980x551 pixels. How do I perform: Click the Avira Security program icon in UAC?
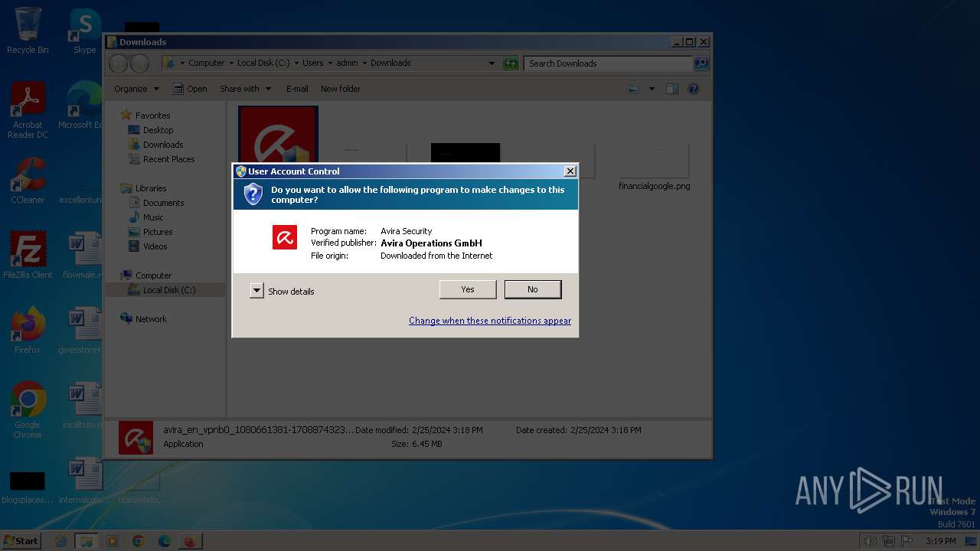pyautogui.click(x=285, y=237)
